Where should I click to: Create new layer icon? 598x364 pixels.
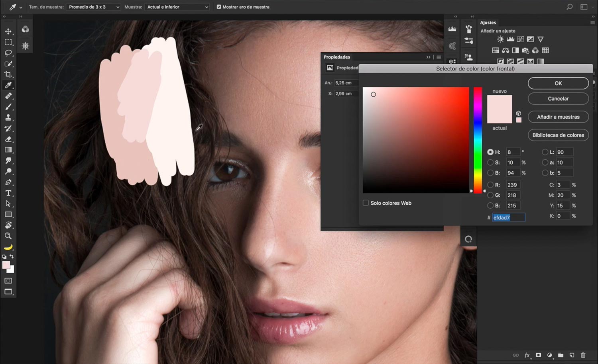572,355
